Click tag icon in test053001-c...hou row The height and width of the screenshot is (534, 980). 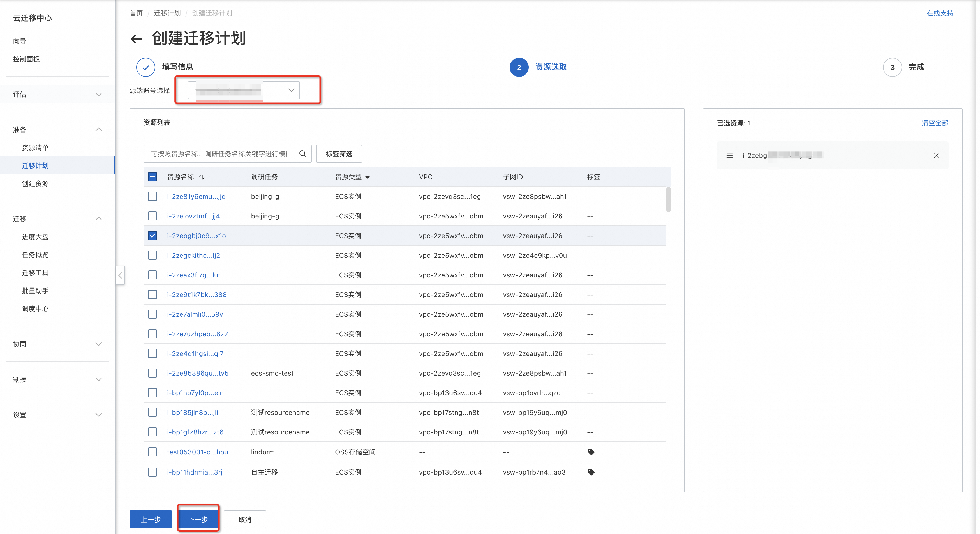pos(591,452)
